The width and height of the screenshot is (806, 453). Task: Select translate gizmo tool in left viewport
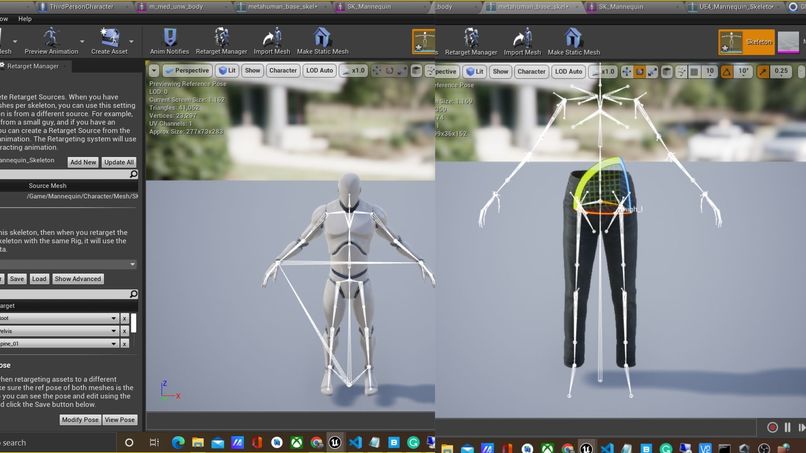[x=377, y=70]
